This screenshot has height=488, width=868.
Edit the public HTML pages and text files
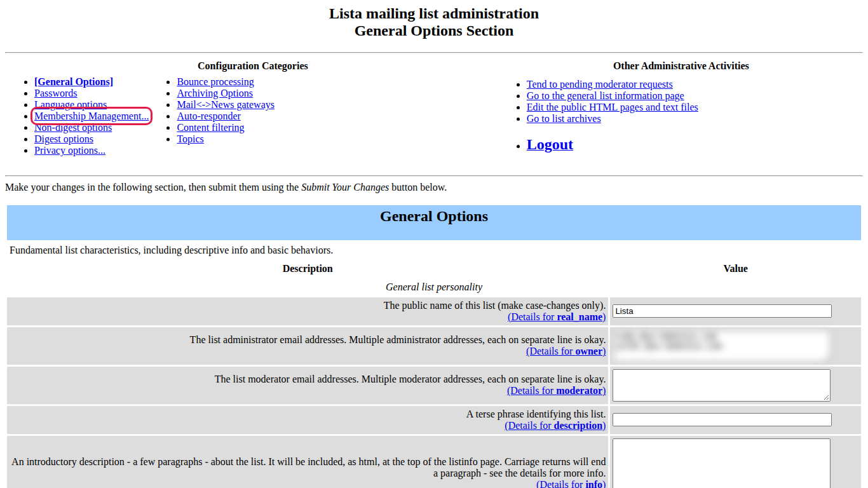613,107
